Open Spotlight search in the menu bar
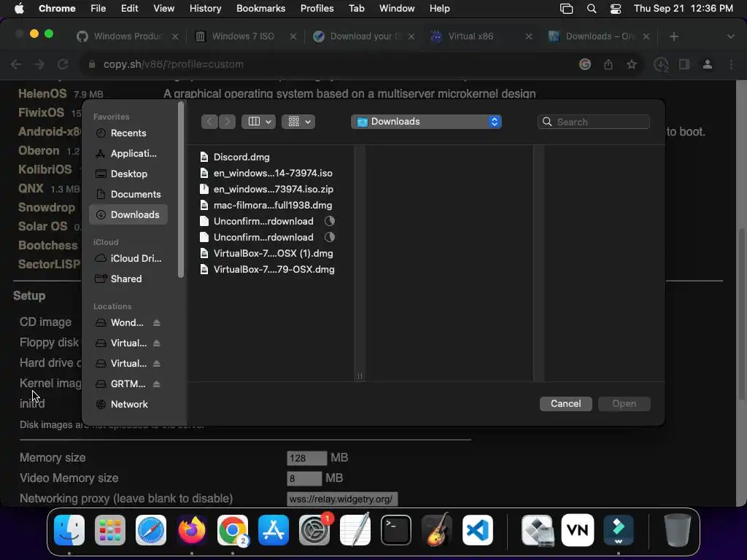 pos(591,9)
